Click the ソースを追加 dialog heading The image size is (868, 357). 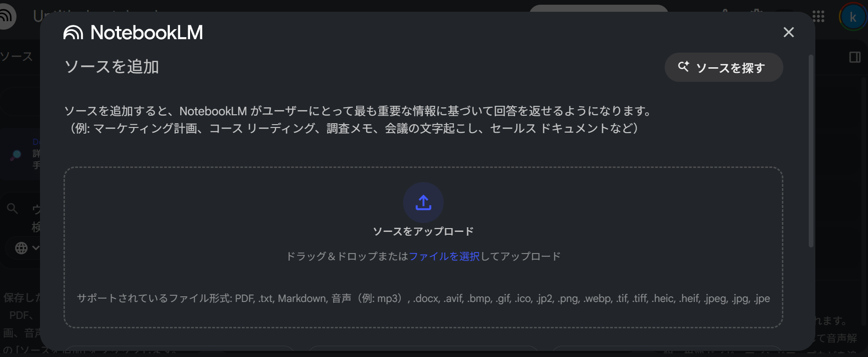111,66
